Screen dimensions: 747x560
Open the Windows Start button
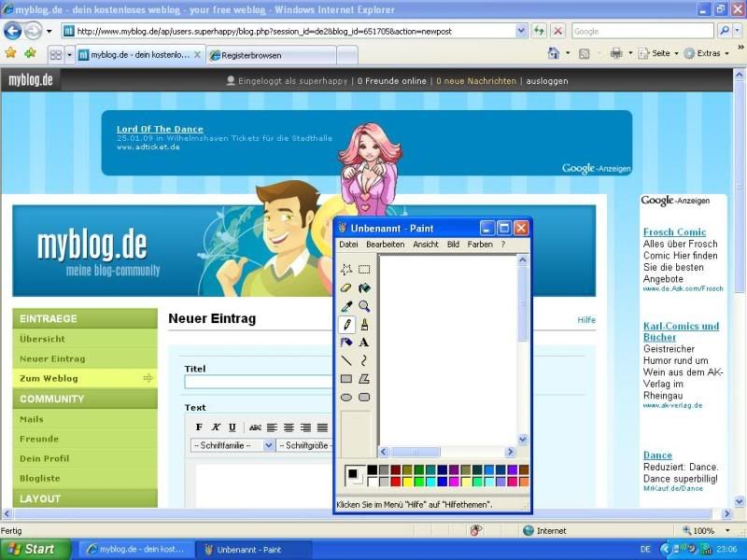point(35,549)
